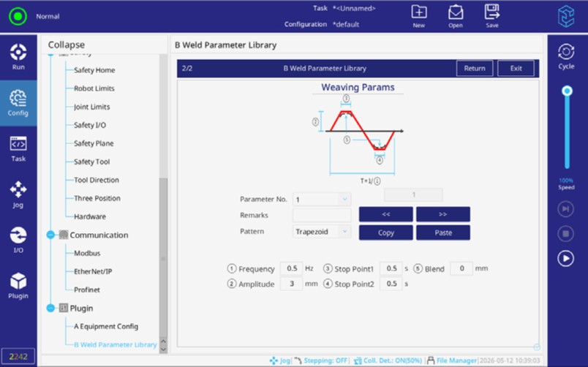The height and width of the screenshot is (367, 588).
Task: Select Safety Home in the tree
Action: click(94, 70)
